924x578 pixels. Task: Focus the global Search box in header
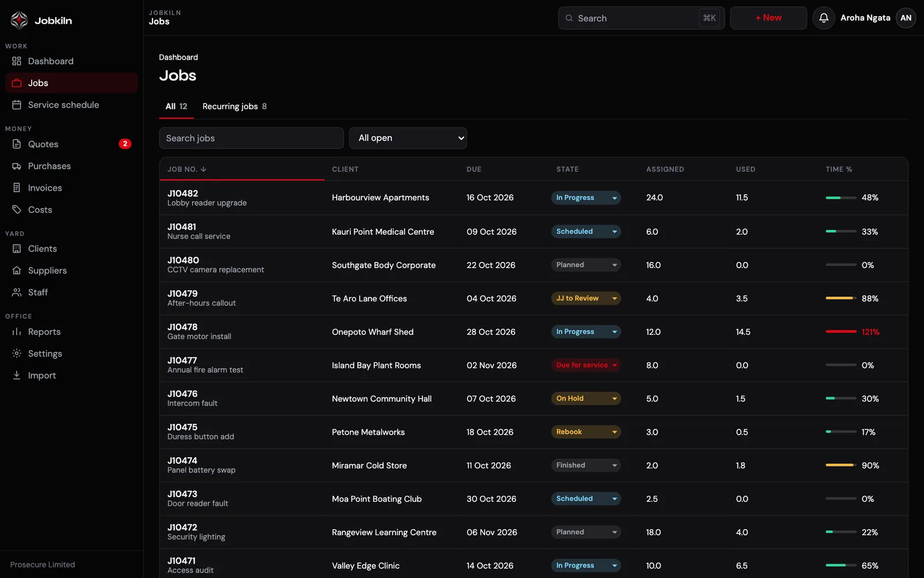(642, 18)
